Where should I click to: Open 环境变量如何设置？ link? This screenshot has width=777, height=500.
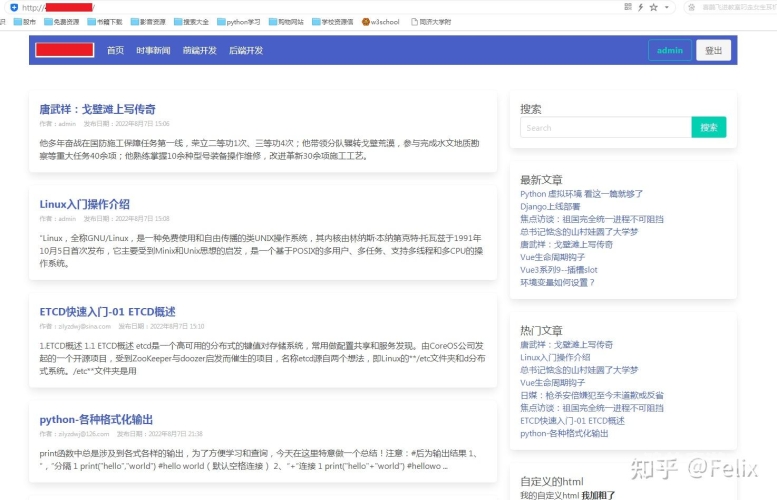click(x=557, y=282)
